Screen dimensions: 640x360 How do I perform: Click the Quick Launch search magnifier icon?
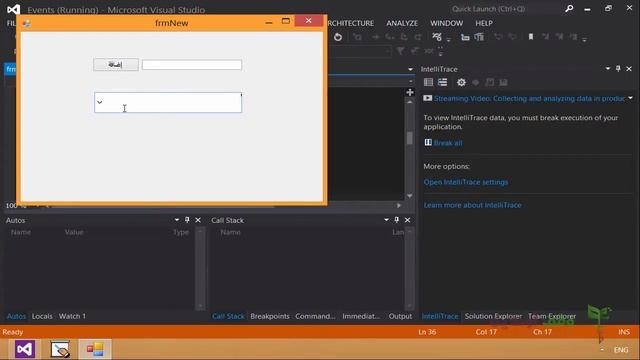click(569, 9)
